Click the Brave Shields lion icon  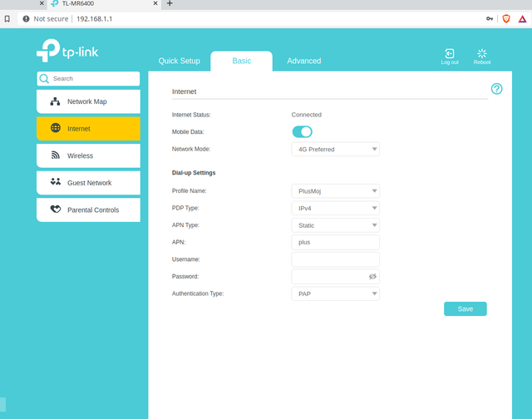tap(506, 18)
